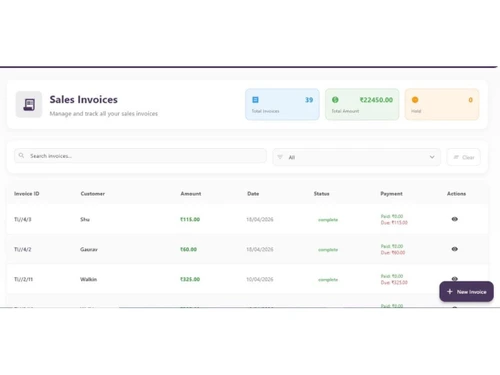Click the Clear filters button

point(464,157)
